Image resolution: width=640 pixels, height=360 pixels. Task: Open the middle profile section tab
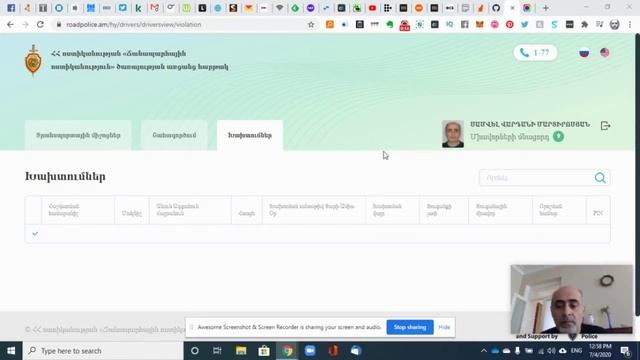tap(174, 135)
